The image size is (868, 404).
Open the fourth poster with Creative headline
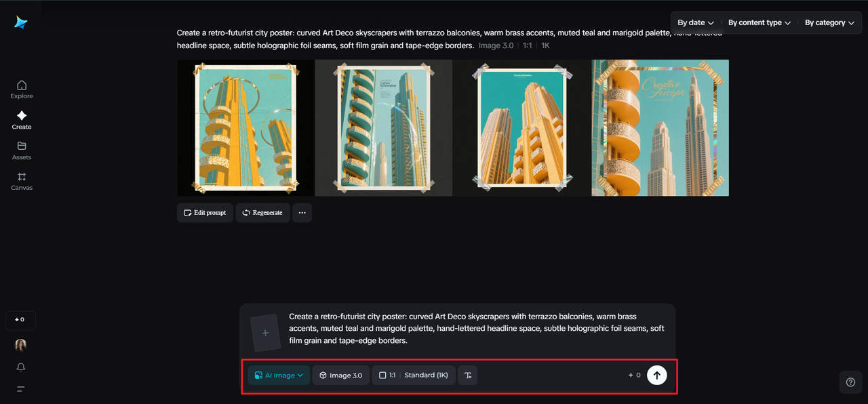660,128
